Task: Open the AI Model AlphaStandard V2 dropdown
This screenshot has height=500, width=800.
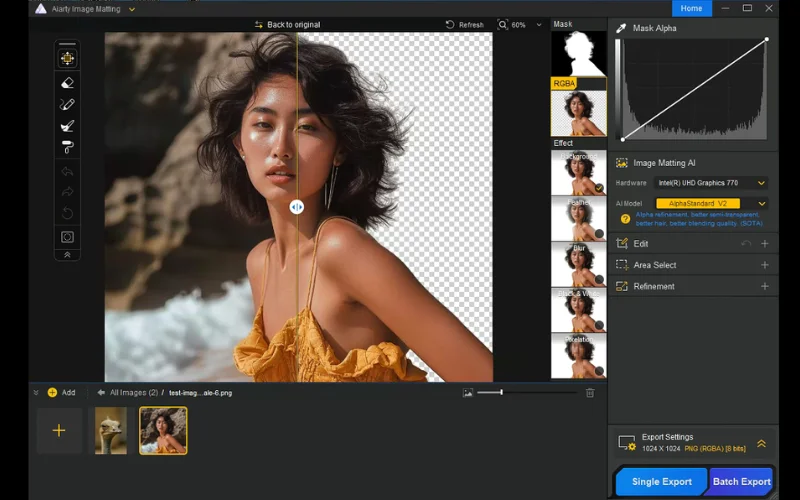Action: pyautogui.click(x=711, y=203)
